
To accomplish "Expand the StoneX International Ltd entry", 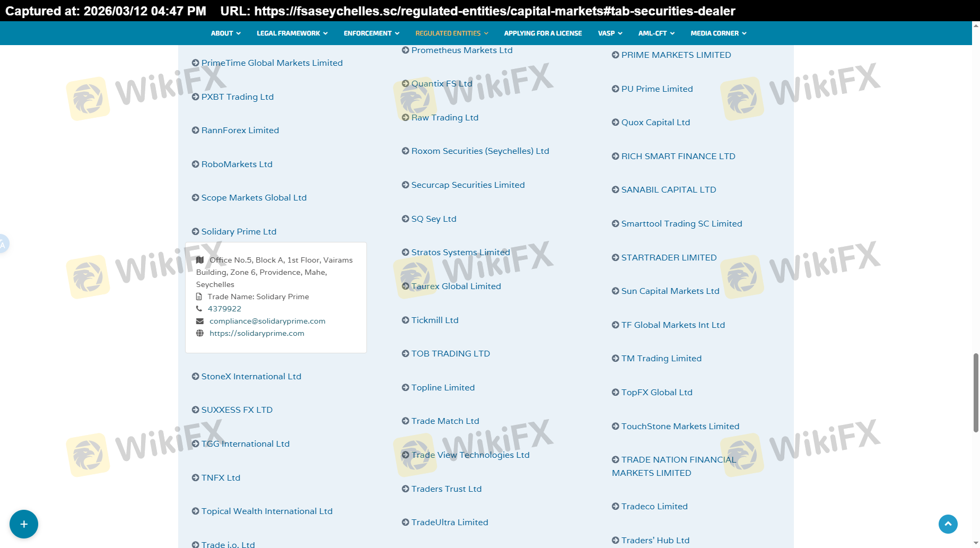I will pos(251,377).
